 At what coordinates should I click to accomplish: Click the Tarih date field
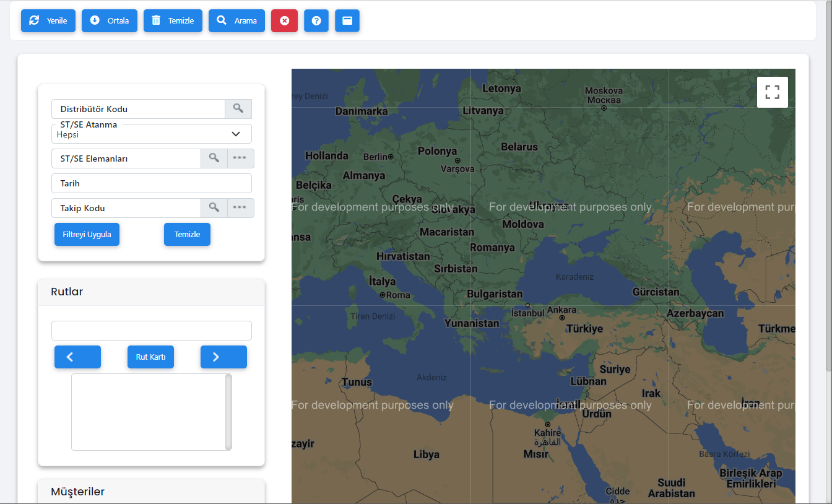152,183
